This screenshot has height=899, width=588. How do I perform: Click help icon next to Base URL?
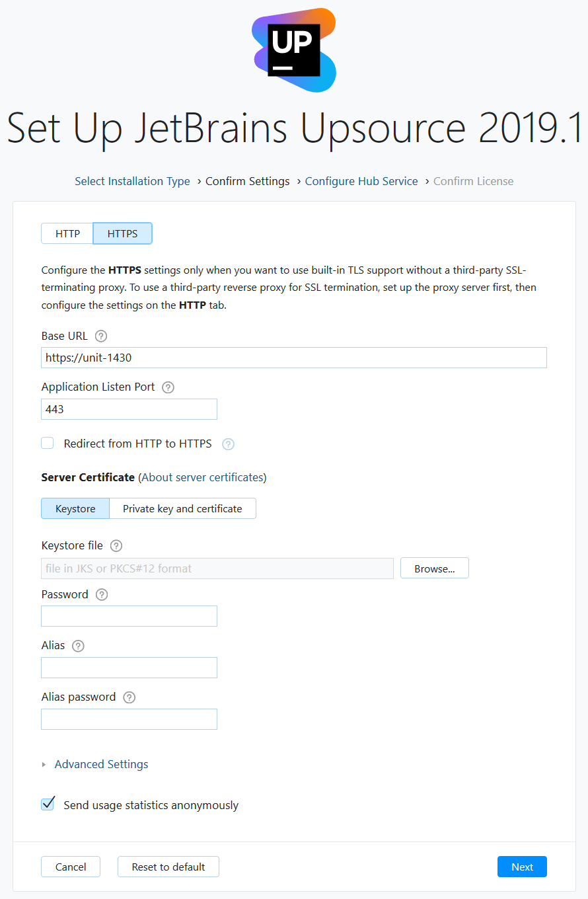point(101,336)
